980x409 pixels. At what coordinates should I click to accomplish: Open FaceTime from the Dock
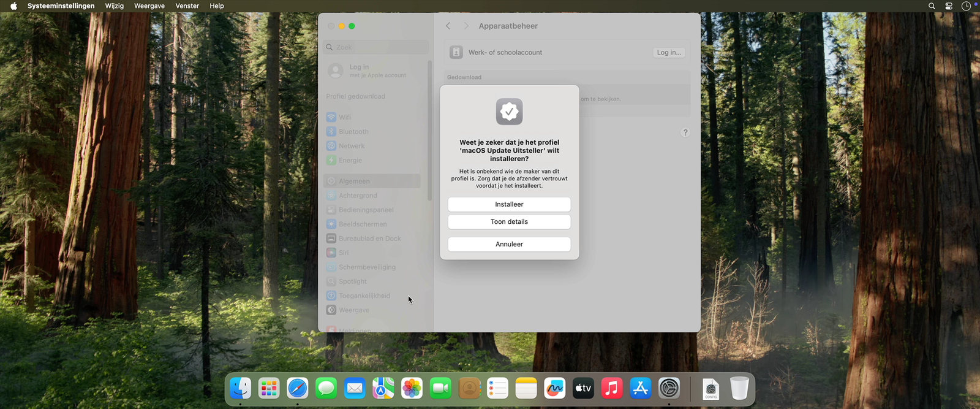tap(440, 388)
